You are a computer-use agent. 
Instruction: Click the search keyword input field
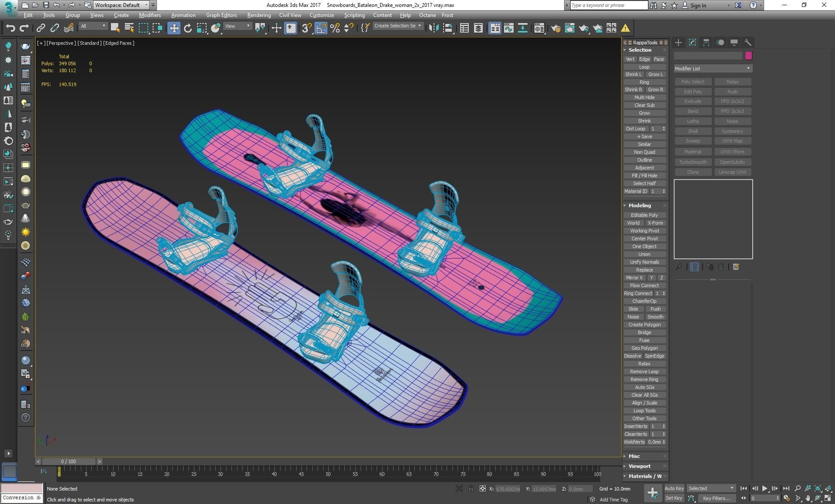[609, 5]
